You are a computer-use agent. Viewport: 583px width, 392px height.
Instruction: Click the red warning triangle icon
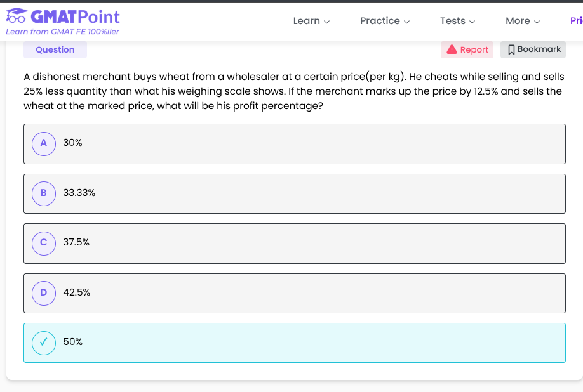[x=452, y=49]
